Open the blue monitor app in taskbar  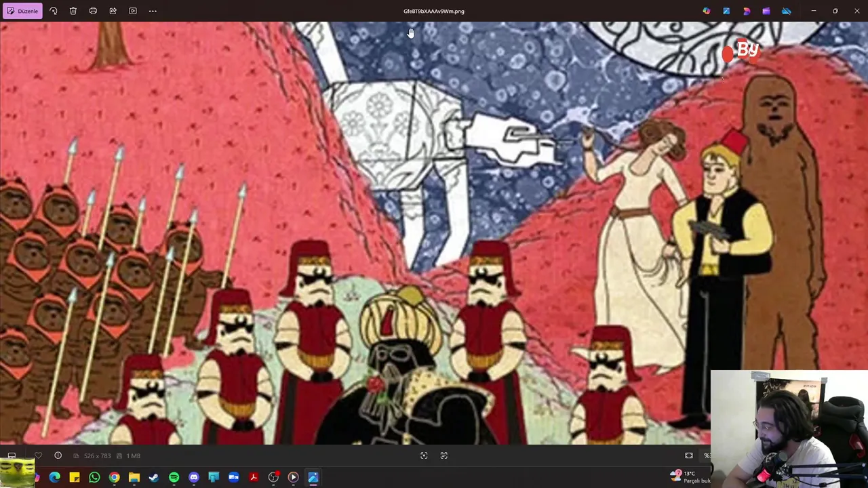(x=214, y=478)
